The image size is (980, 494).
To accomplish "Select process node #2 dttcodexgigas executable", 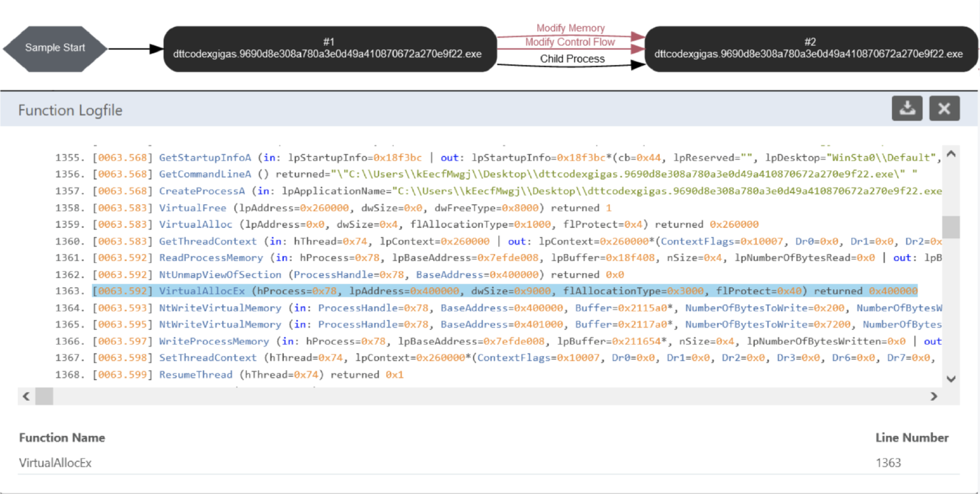I will (x=810, y=47).
